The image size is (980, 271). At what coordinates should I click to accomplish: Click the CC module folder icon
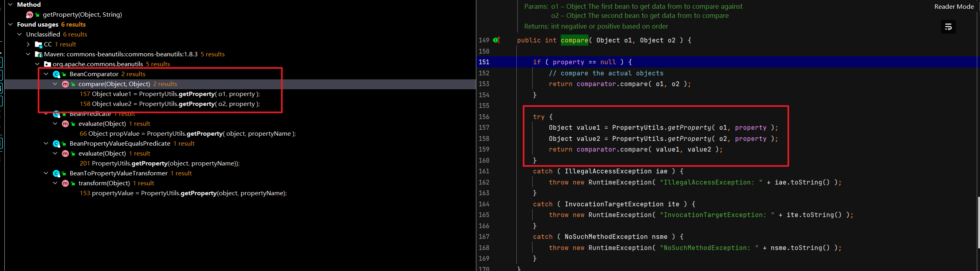click(38, 44)
